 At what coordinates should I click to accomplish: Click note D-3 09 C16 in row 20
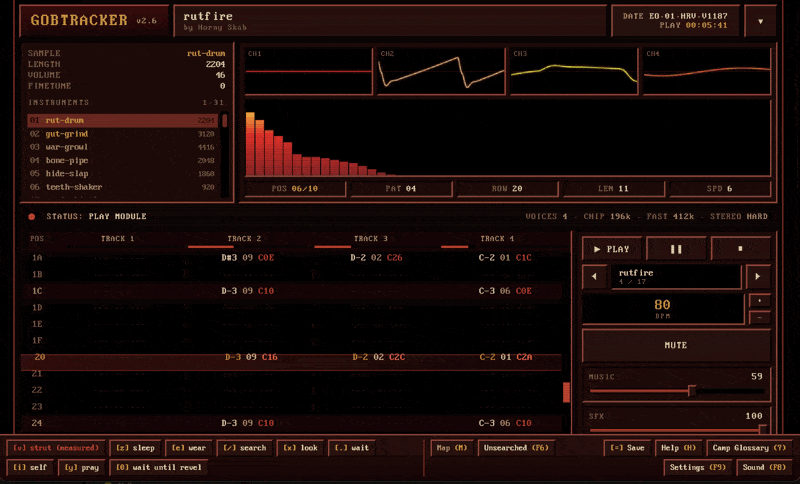pyautogui.click(x=251, y=357)
